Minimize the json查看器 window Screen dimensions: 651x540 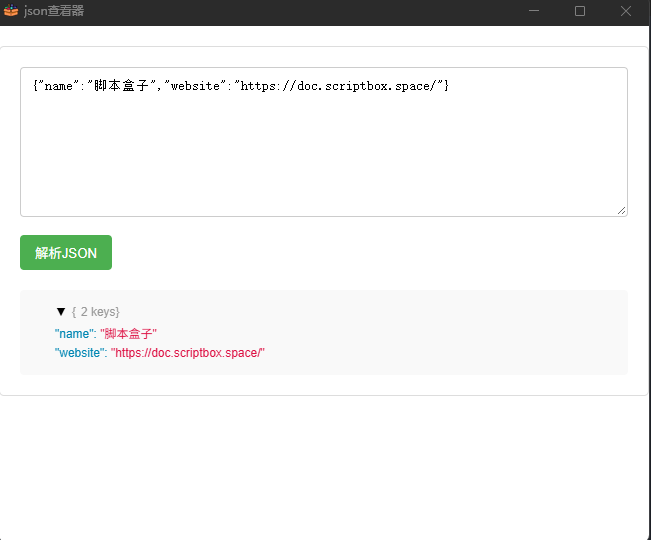click(x=534, y=11)
